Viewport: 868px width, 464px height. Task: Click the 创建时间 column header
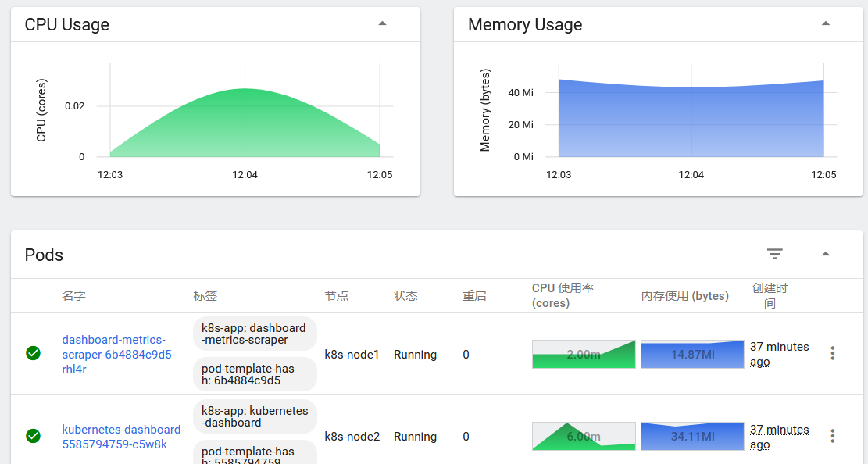770,296
